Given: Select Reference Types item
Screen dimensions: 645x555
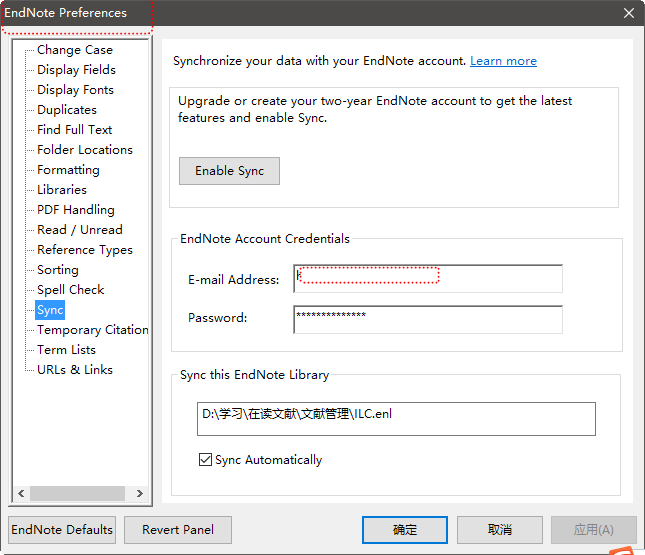Looking at the screenshot, I should (85, 250).
